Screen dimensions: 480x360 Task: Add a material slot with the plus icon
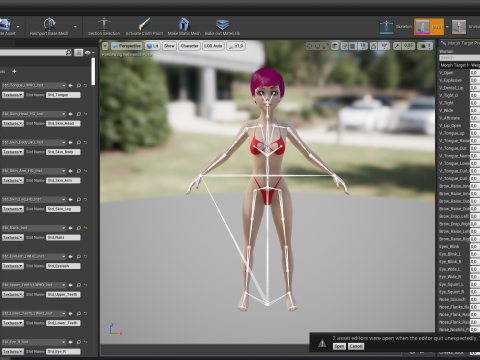pos(14,71)
